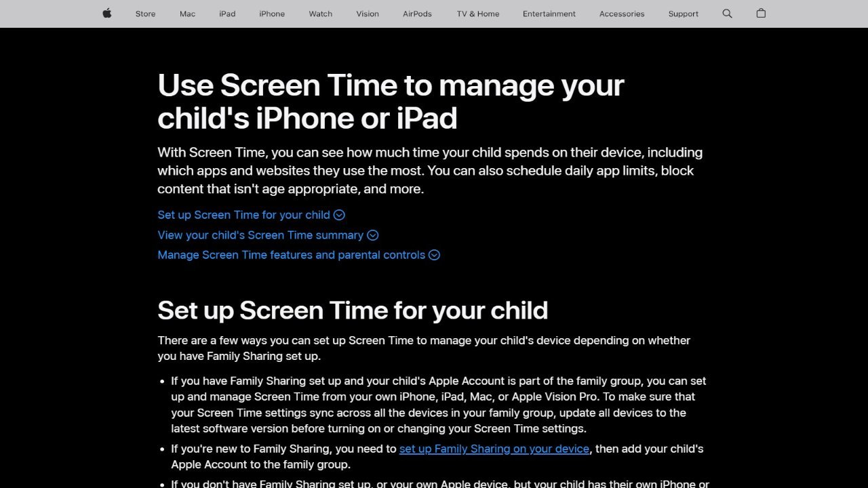Viewport: 868px width, 488px height.
Task: Click paragraph starting 'There are a few ways'
Action: [x=424, y=348]
